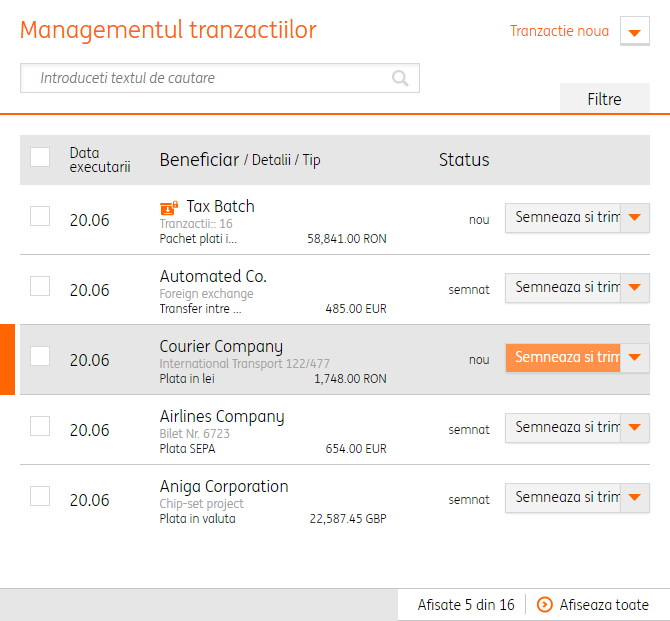
Task: Select the Courier Company row checkbox
Action: pyautogui.click(x=40, y=356)
